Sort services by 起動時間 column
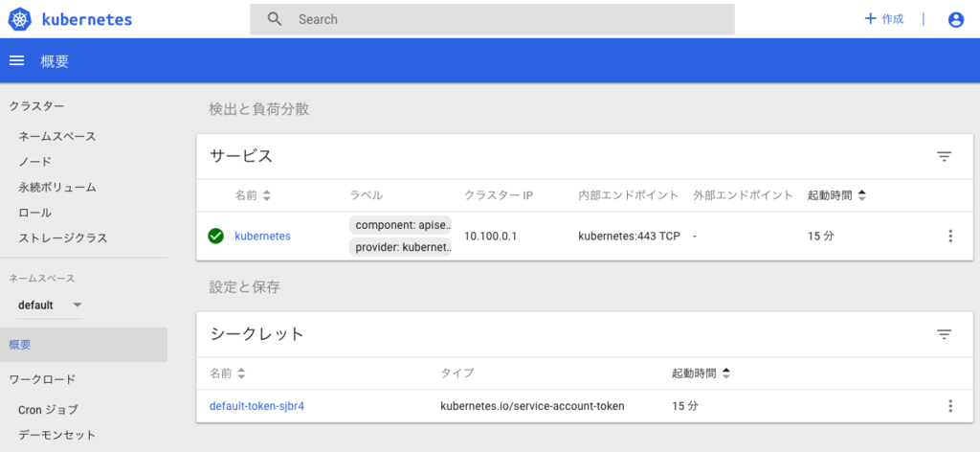The width and height of the screenshot is (980, 452). tap(836, 195)
